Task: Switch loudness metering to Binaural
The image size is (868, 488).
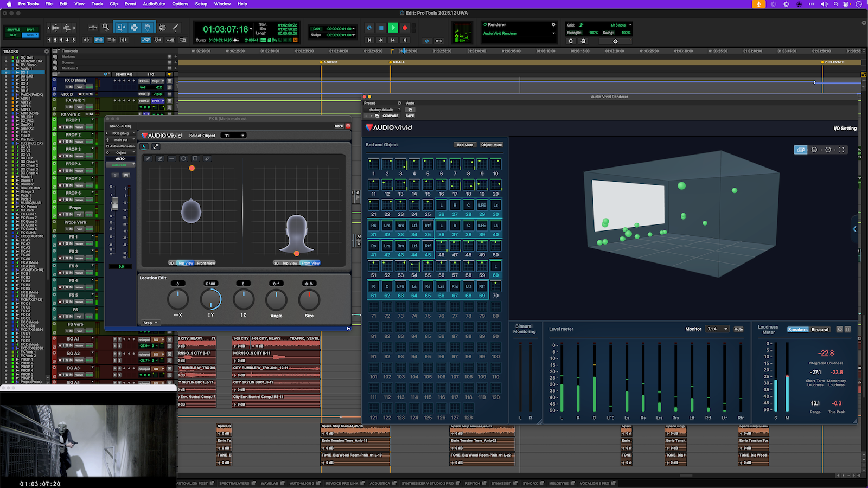Action: (820, 329)
